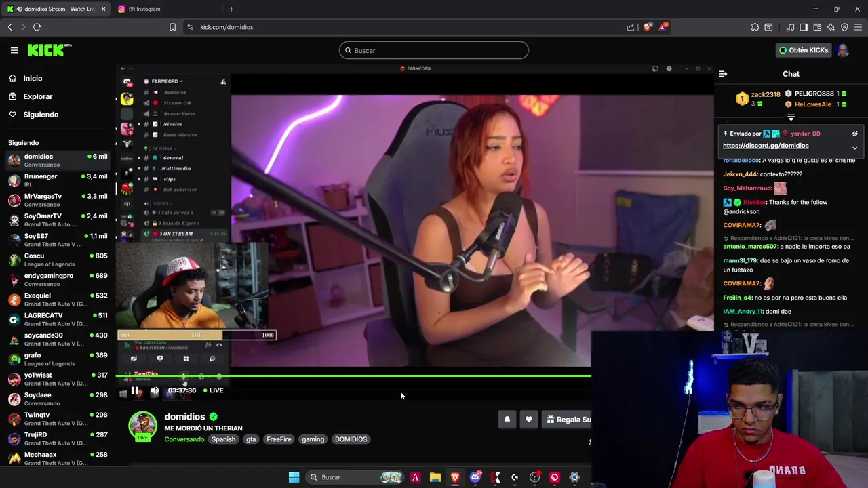Open Windows Start menu
Viewport: 868px width, 488px height.
tap(294, 477)
